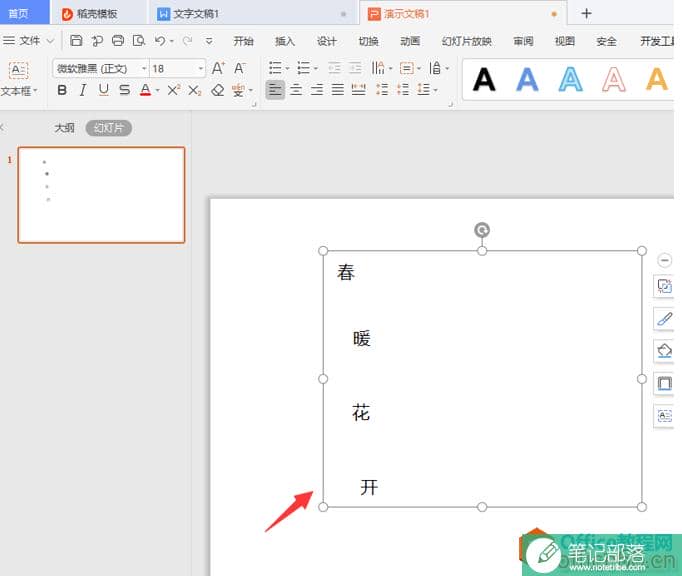
Task: Click the Undo arrow
Action: [160, 40]
